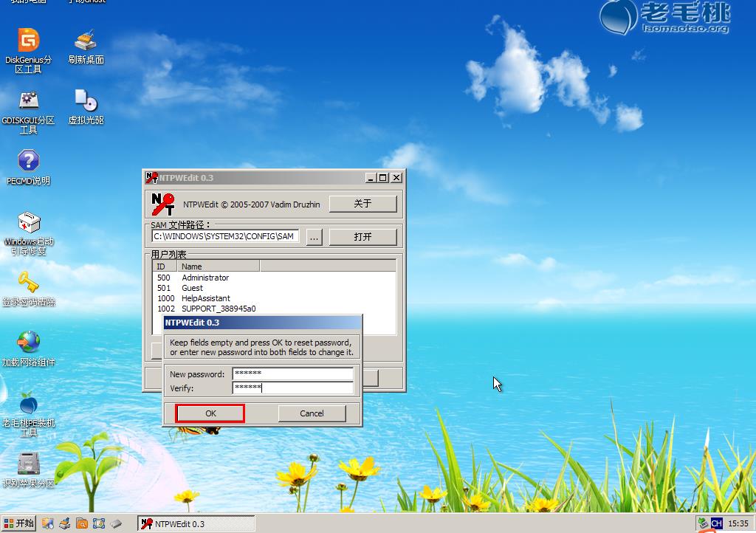This screenshot has height=533, width=756.
Task: Click the CH input language tray indicator
Action: [x=716, y=523]
